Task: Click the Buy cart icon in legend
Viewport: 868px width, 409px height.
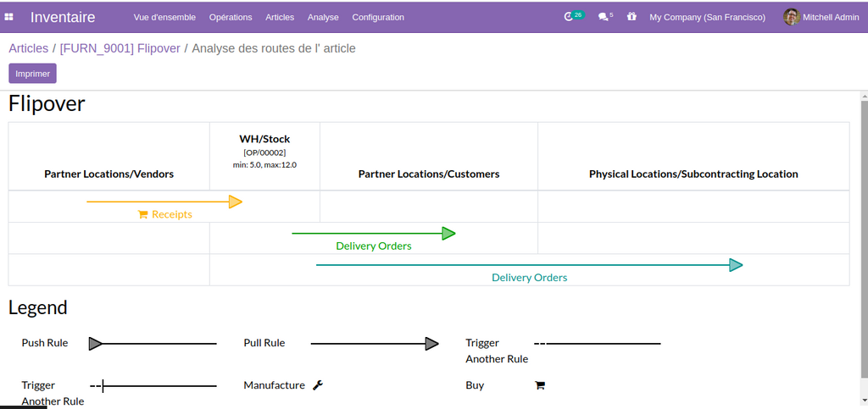Action: (x=540, y=385)
